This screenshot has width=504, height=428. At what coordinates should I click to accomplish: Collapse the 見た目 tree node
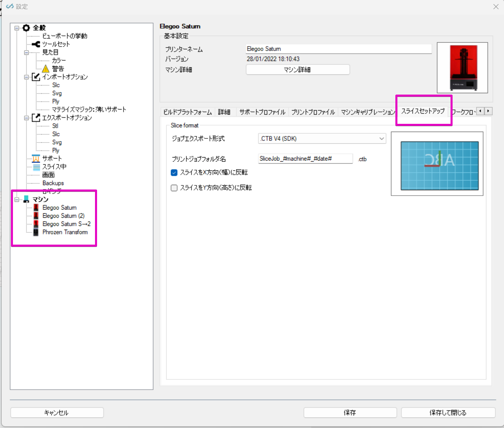(x=26, y=52)
